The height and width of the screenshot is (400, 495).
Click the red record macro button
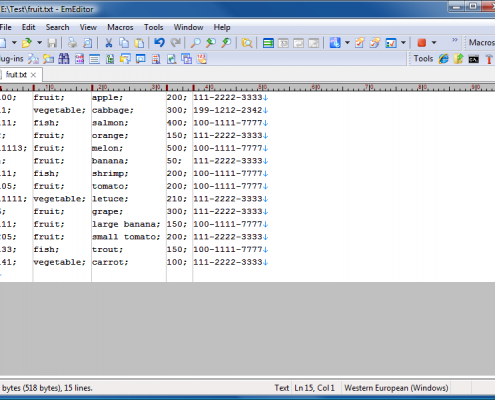point(422,43)
